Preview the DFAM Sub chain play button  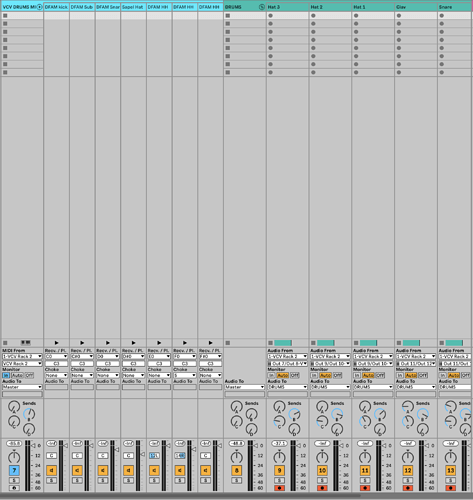pyautogui.click(x=82, y=343)
